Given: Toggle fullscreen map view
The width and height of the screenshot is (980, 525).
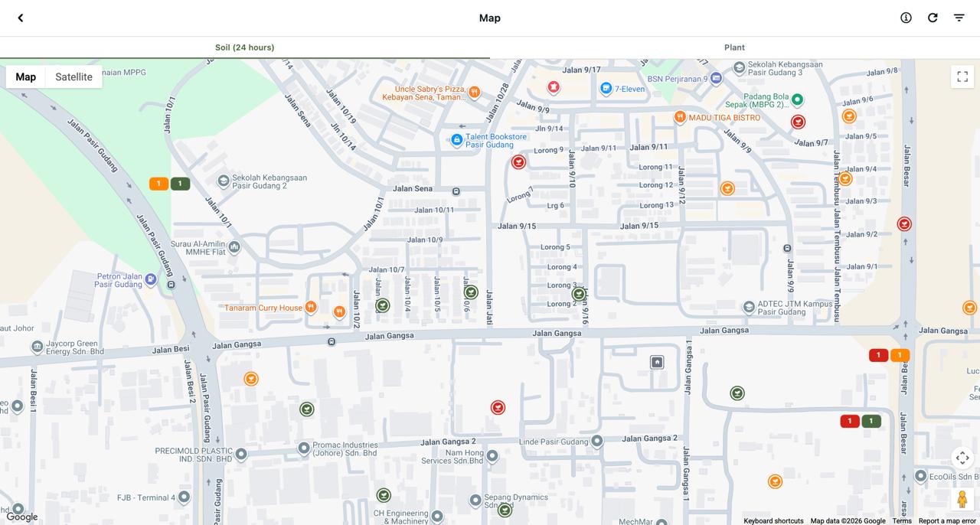Looking at the screenshot, I should tap(962, 77).
